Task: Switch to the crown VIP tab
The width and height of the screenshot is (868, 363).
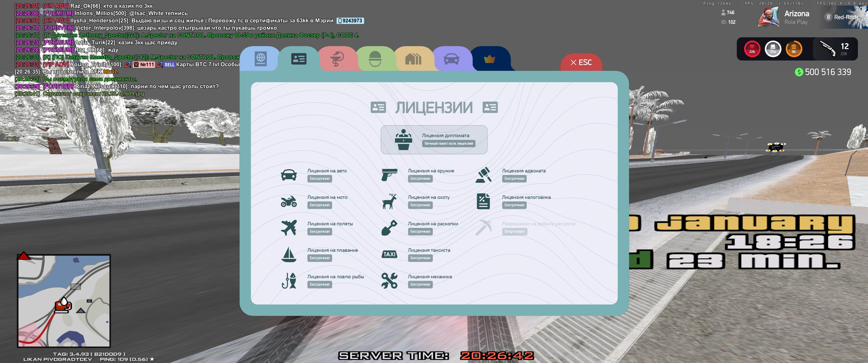Action: pos(489,59)
